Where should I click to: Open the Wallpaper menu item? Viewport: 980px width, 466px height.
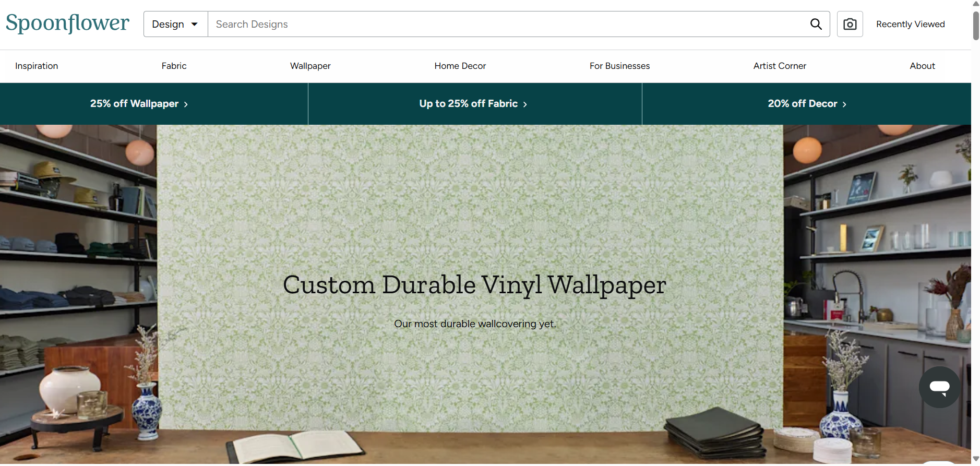(310, 66)
